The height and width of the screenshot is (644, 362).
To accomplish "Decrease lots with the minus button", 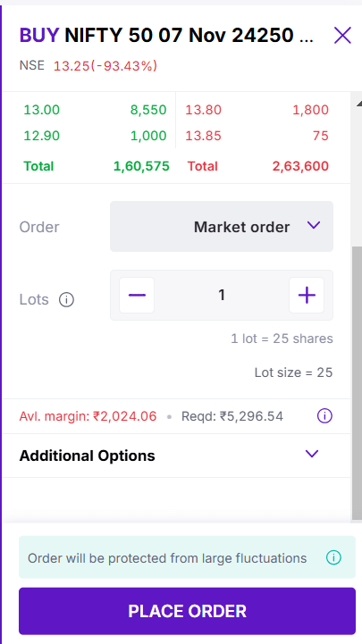I will pos(137,295).
